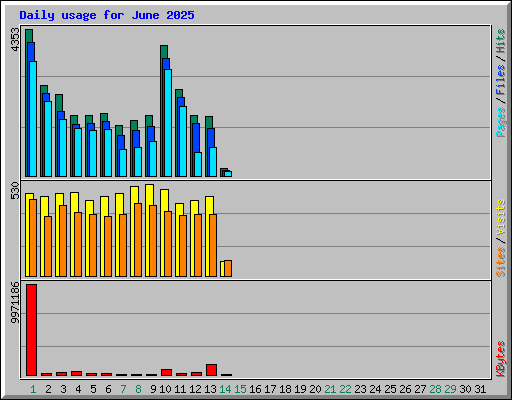Click green day 29 label on x-axis

pos(450,389)
